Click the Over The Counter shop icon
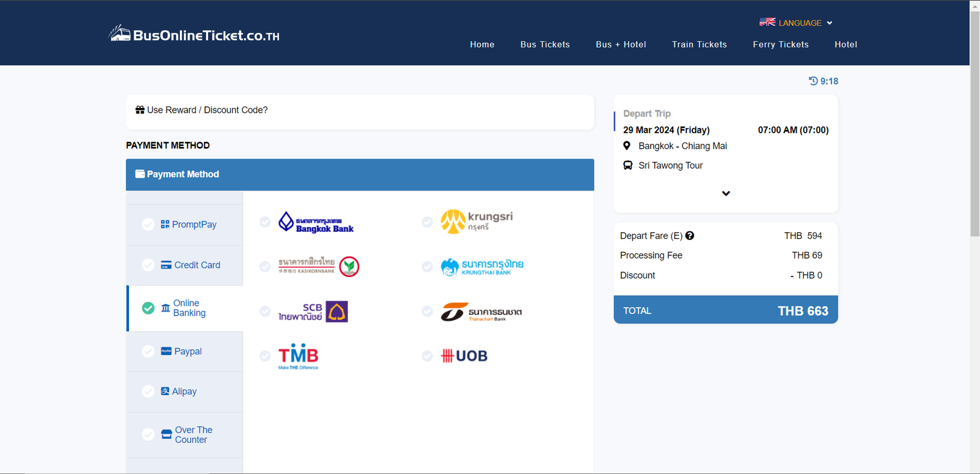The width and height of the screenshot is (980, 474). click(166, 434)
